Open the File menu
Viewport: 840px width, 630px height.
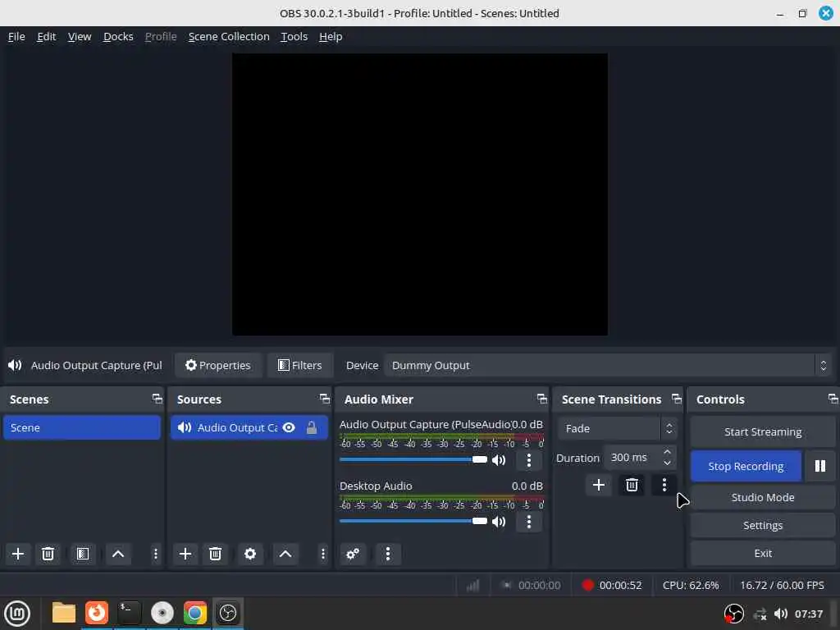16,36
